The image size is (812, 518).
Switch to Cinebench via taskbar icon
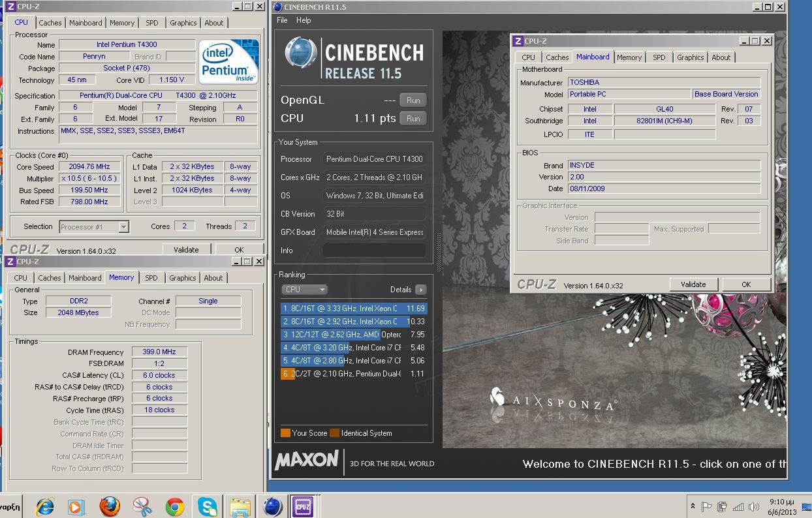coord(273,506)
